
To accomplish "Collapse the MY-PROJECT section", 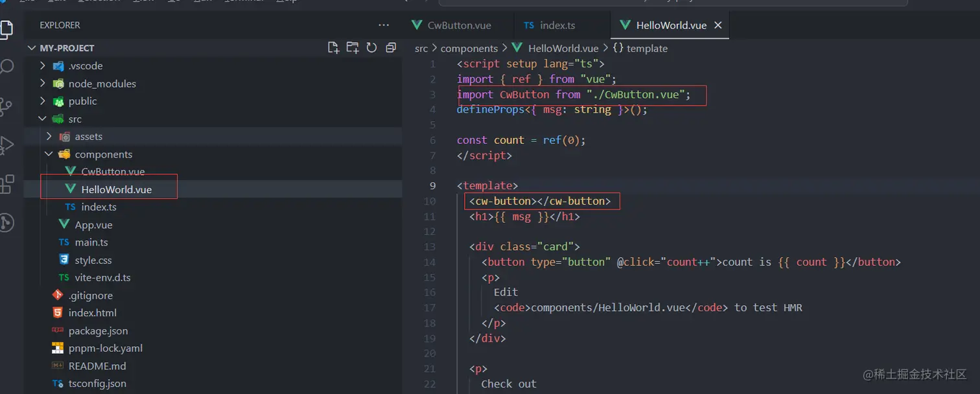I will (x=31, y=47).
